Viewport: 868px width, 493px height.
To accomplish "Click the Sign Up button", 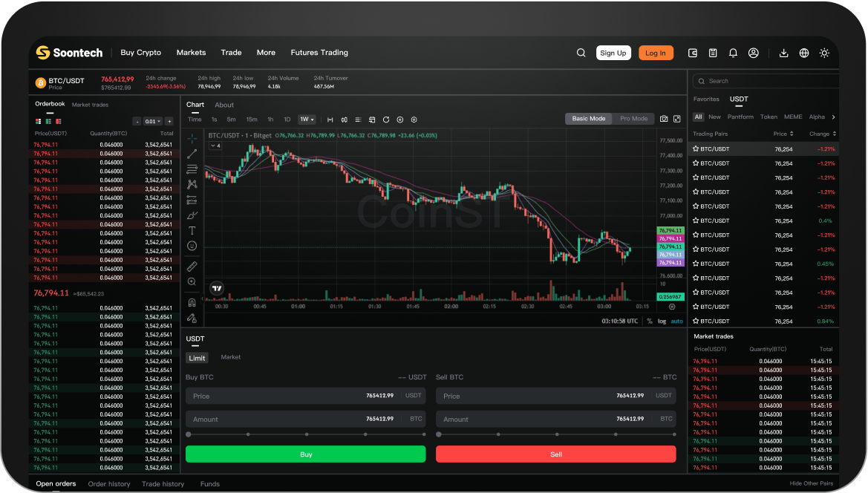I will pos(613,53).
